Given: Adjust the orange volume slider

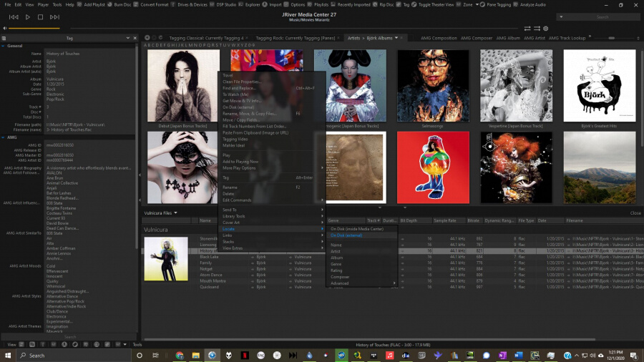Looking at the screenshot, I should point(34,28).
